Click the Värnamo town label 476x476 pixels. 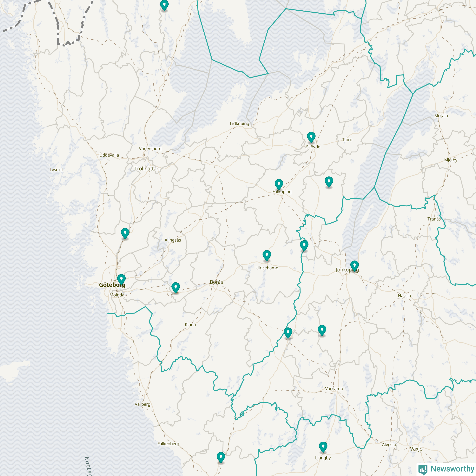coord(334,389)
